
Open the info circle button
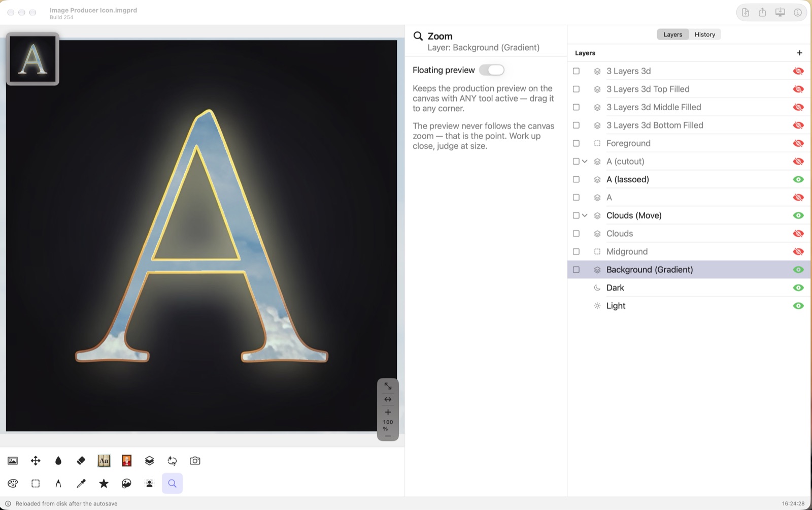click(798, 13)
